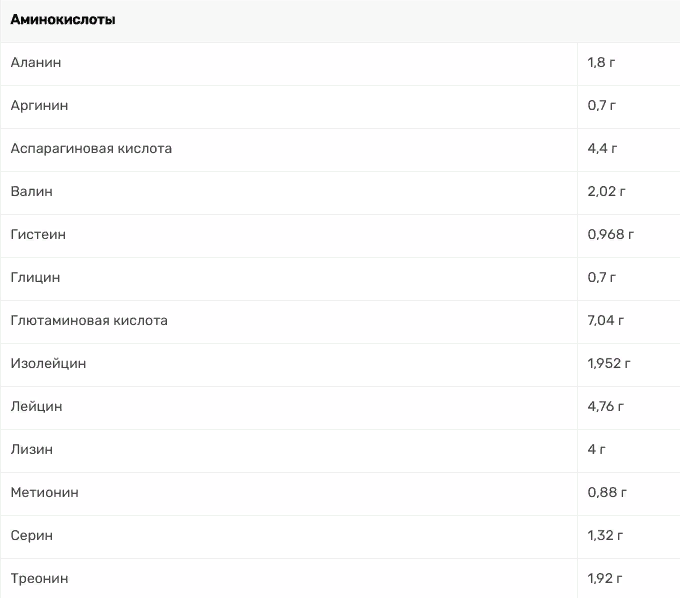This screenshot has width=680, height=598.
Task: Select the 0,968 г value cell
Action: (x=611, y=234)
